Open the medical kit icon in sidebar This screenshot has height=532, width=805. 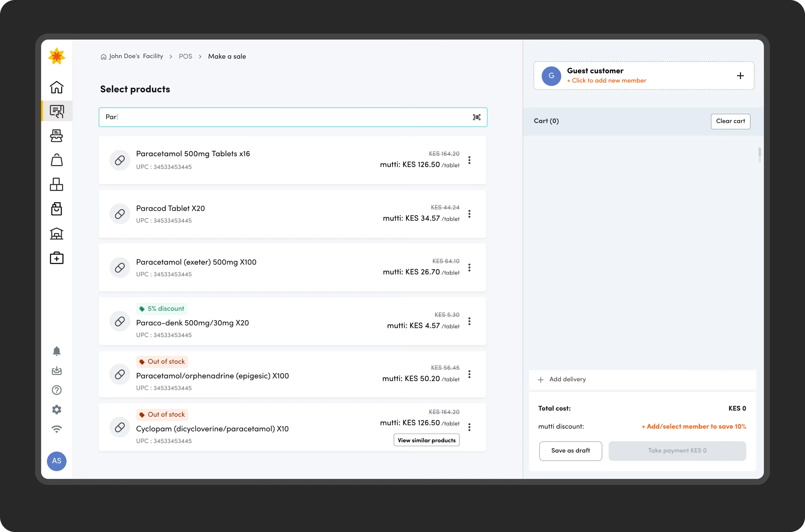[57, 258]
